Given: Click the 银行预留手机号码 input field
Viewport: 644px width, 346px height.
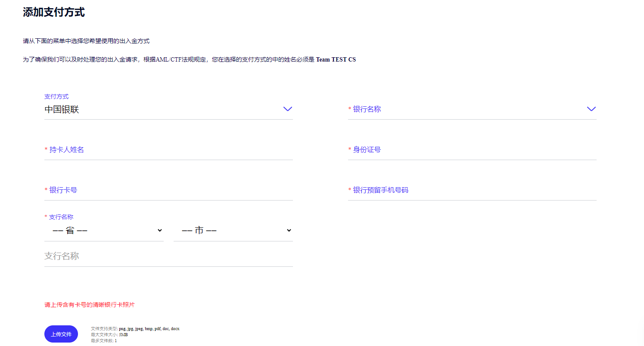Looking at the screenshot, I should click(x=472, y=191).
